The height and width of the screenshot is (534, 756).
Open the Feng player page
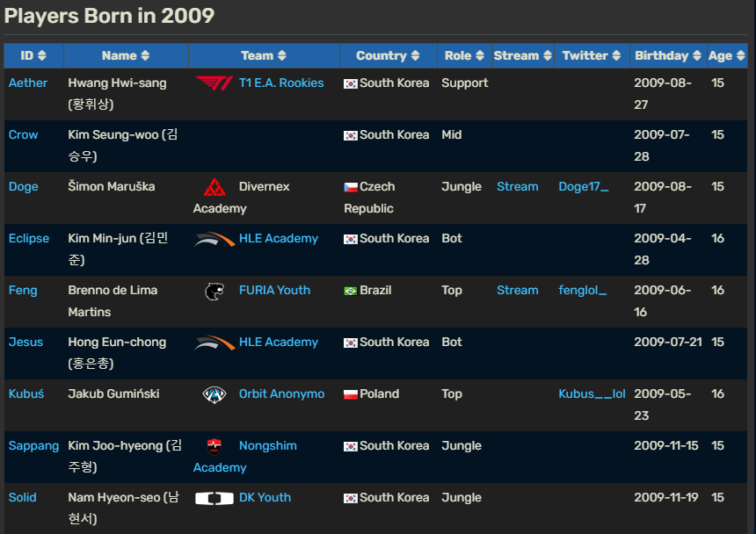(23, 291)
